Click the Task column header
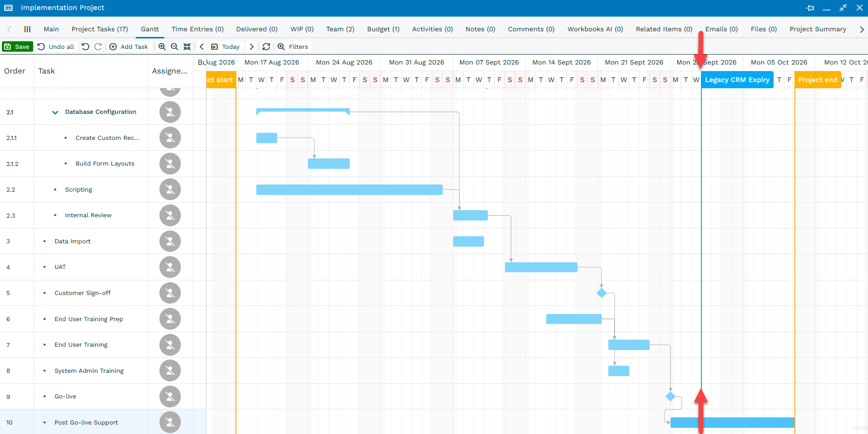Screen dimensions: 868x434 [x=47, y=71]
